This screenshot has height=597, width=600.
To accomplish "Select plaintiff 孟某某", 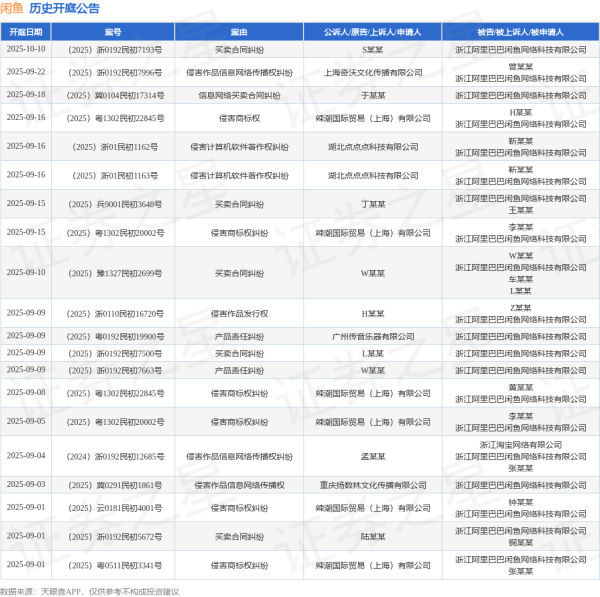I will pos(373,457).
